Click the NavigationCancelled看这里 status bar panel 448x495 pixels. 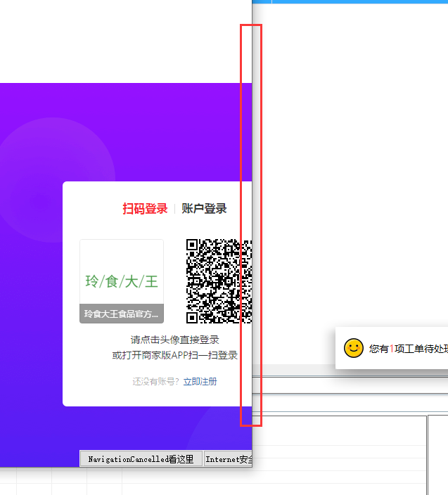point(141,459)
